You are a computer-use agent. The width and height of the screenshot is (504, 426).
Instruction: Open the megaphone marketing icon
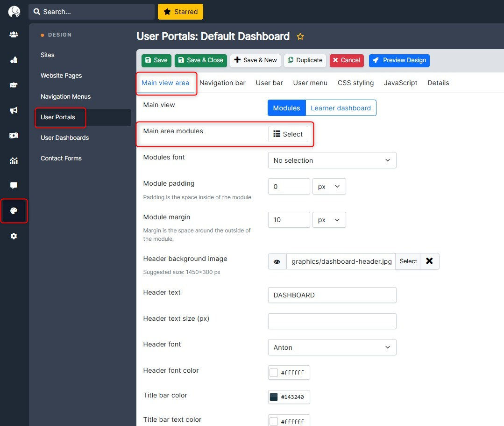[x=14, y=110]
